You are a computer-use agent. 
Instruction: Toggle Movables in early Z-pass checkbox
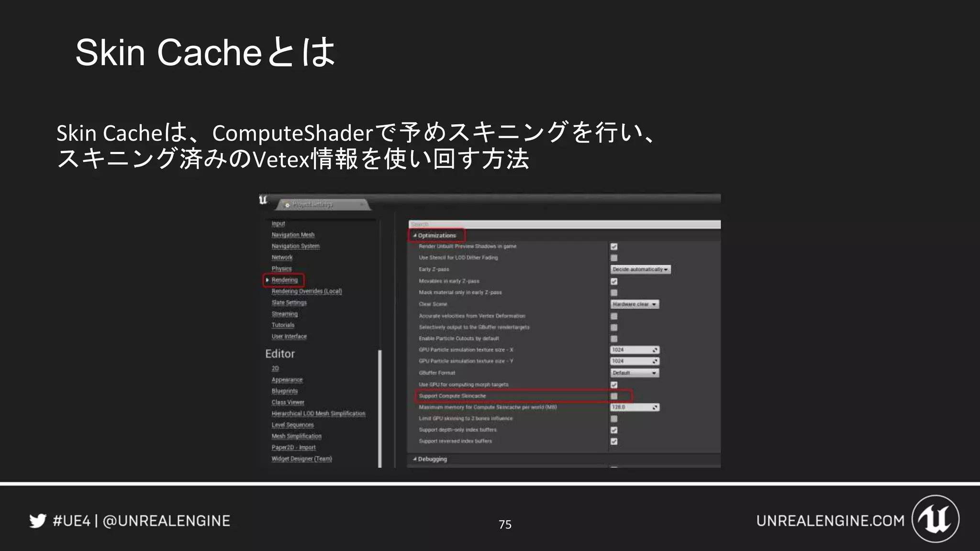614,282
